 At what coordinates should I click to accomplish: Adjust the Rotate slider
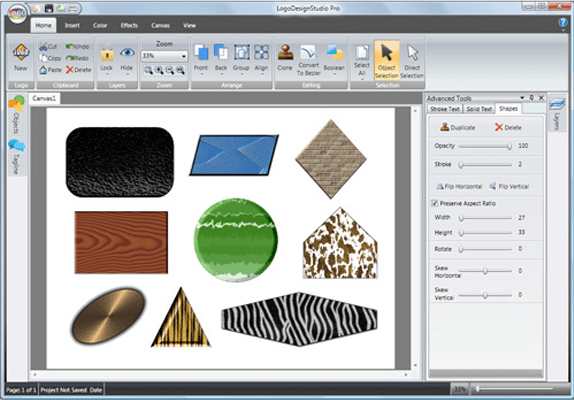pyautogui.click(x=485, y=249)
